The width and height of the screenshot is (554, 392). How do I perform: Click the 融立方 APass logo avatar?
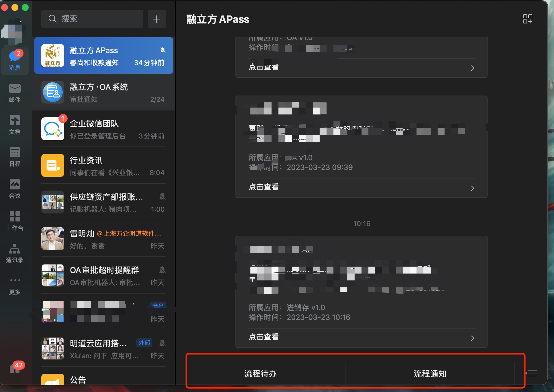[x=53, y=56]
